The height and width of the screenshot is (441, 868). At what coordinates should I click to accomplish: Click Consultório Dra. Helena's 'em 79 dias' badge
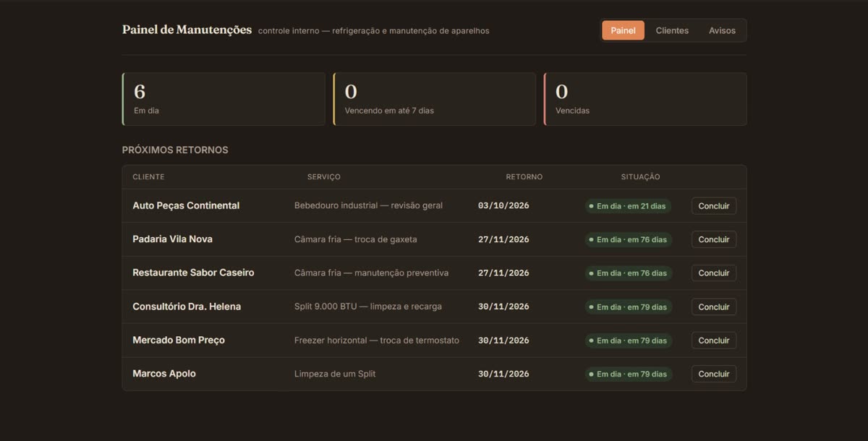point(629,307)
